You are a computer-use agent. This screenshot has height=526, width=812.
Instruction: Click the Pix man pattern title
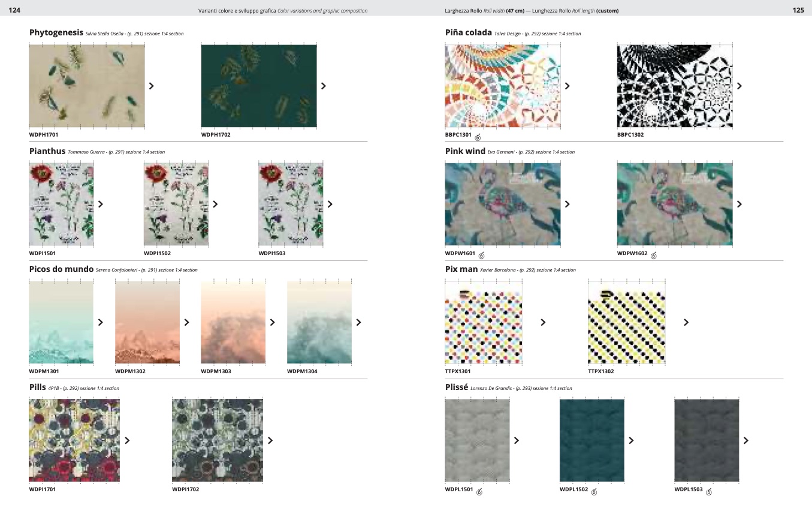tap(461, 270)
